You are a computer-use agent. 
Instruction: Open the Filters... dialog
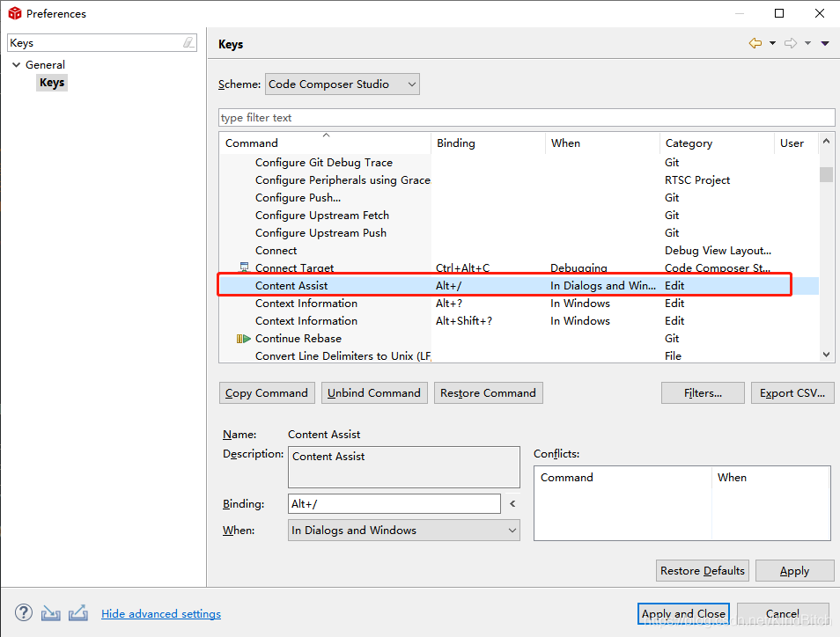tap(703, 393)
